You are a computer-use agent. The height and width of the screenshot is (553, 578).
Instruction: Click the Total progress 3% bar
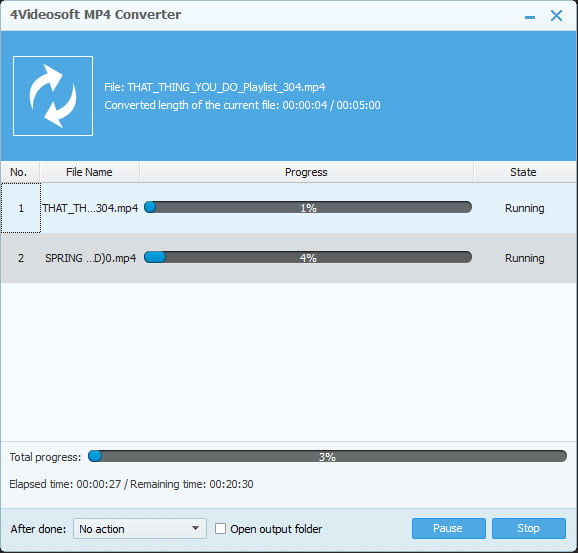click(x=327, y=456)
